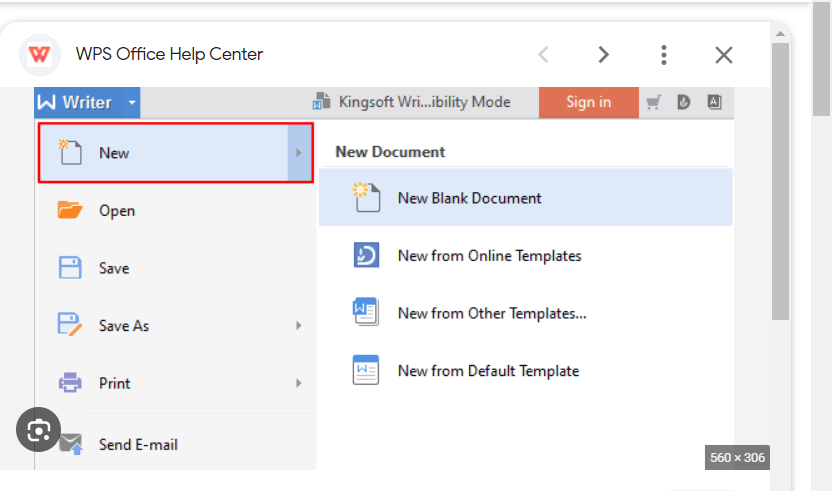Select the Open menu item
The image size is (832, 491).
coord(176,211)
